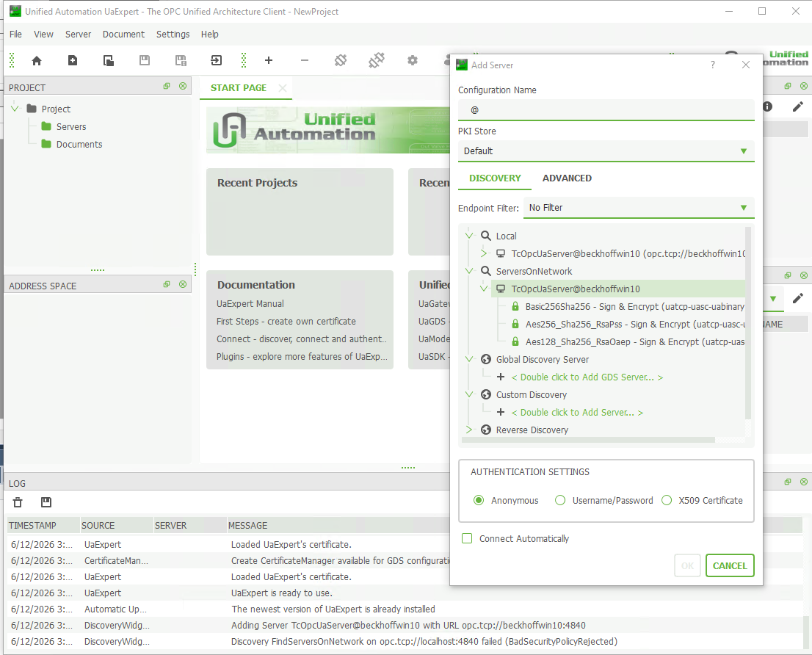Click the Quit arrow-in-box toolbar icon
The height and width of the screenshot is (655, 812).
pyautogui.click(x=216, y=61)
